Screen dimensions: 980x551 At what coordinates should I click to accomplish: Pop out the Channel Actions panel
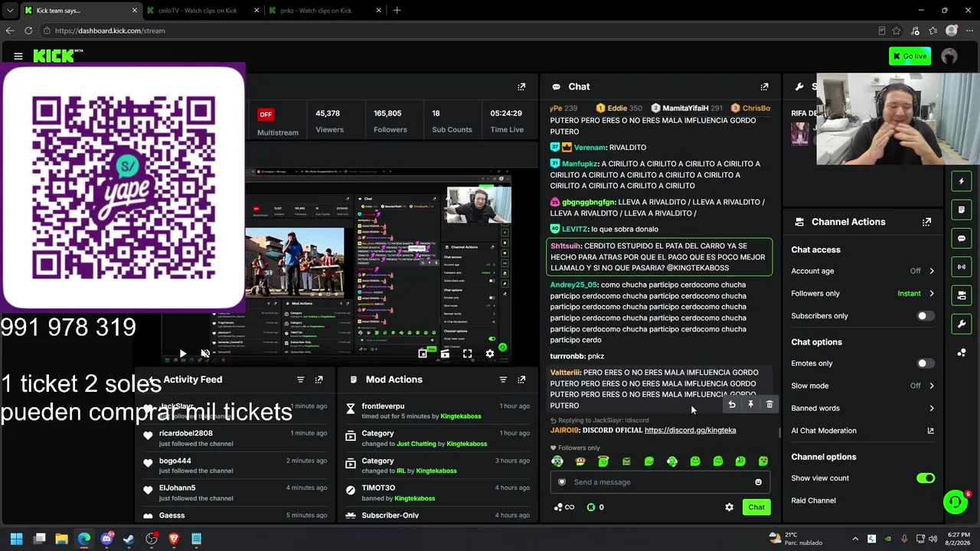(x=927, y=222)
